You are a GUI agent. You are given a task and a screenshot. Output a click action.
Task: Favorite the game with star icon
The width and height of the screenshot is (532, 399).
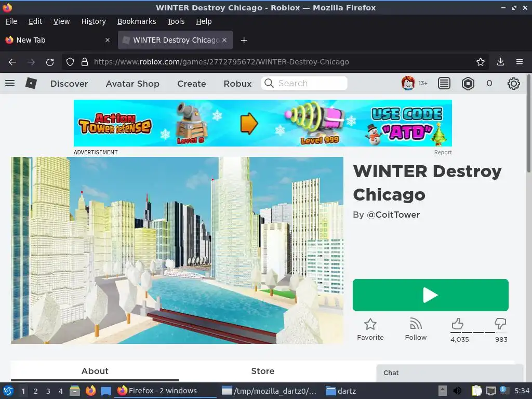point(370,324)
